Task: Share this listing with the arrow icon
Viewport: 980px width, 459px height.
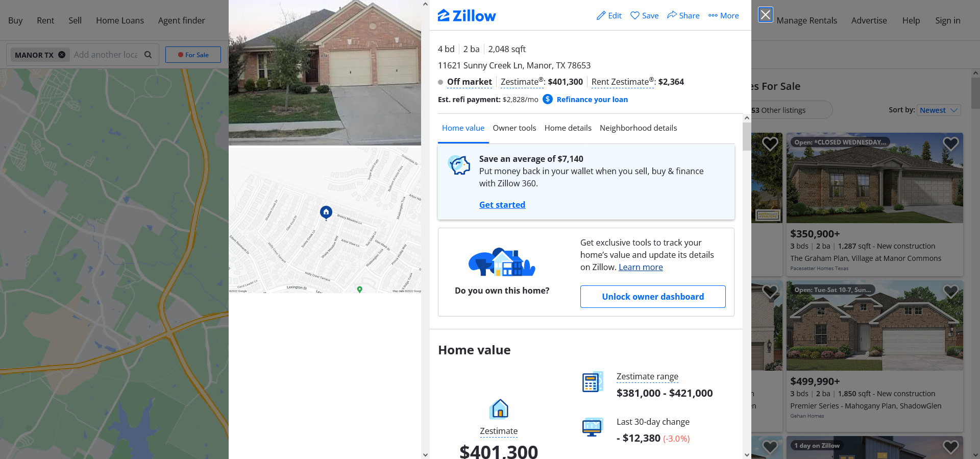Action: [672, 15]
